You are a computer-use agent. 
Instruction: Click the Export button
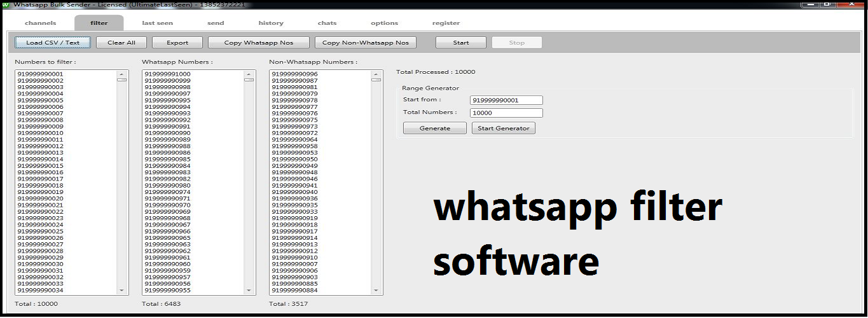point(177,43)
